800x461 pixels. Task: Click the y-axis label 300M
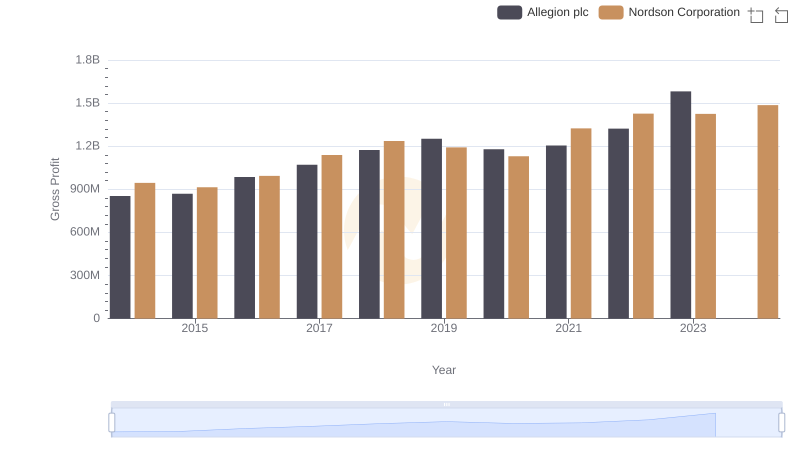pyautogui.click(x=85, y=275)
